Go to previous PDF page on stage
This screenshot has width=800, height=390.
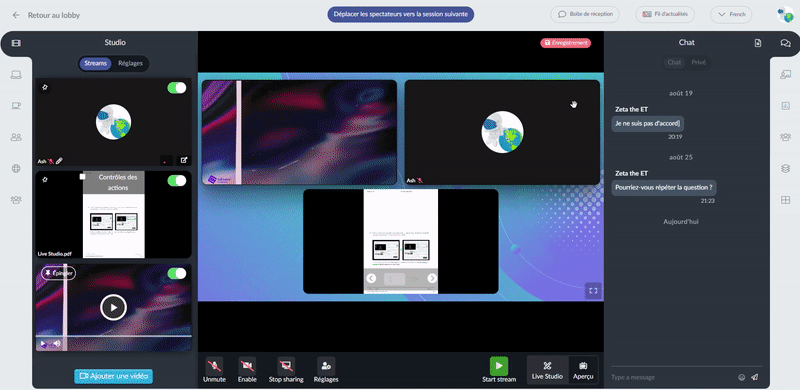371,278
